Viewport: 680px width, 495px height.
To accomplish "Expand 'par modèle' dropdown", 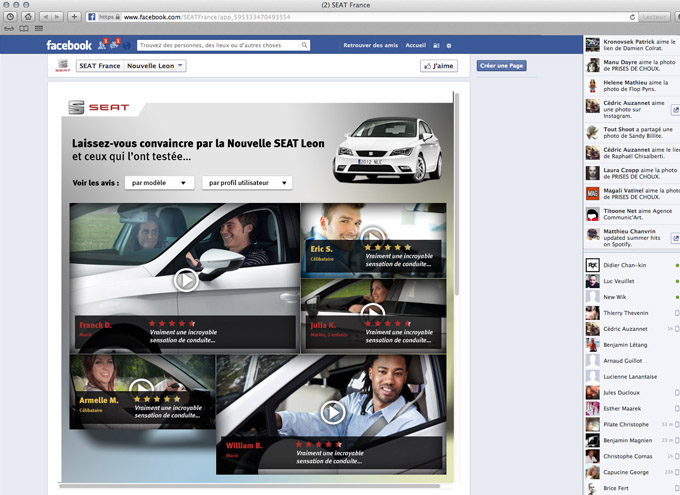I will tap(159, 183).
